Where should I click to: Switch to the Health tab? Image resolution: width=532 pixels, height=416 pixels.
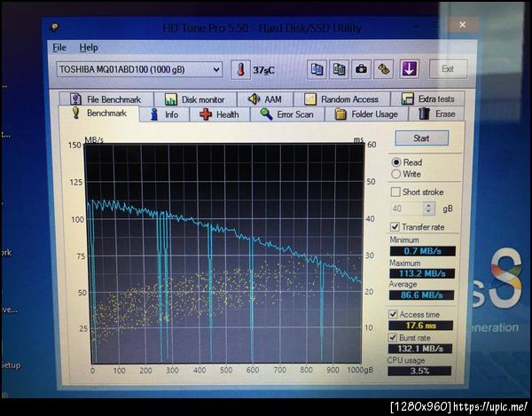pyautogui.click(x=220, y=114)
